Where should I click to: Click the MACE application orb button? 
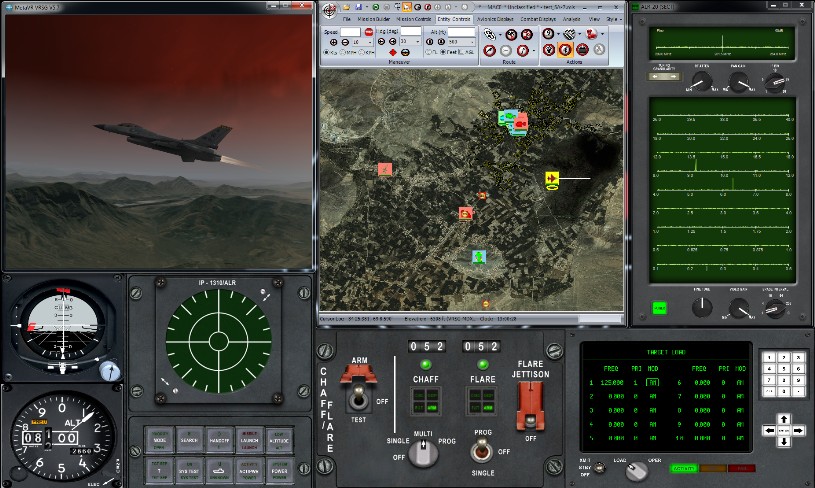click(x=330, y=9)
